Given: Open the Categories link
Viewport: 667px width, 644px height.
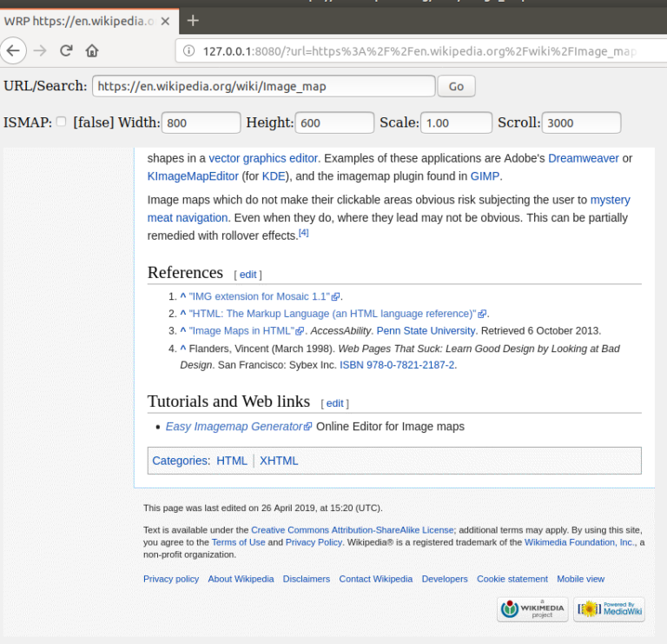Looking at the screenshot, I should click(x=181, y=461).
